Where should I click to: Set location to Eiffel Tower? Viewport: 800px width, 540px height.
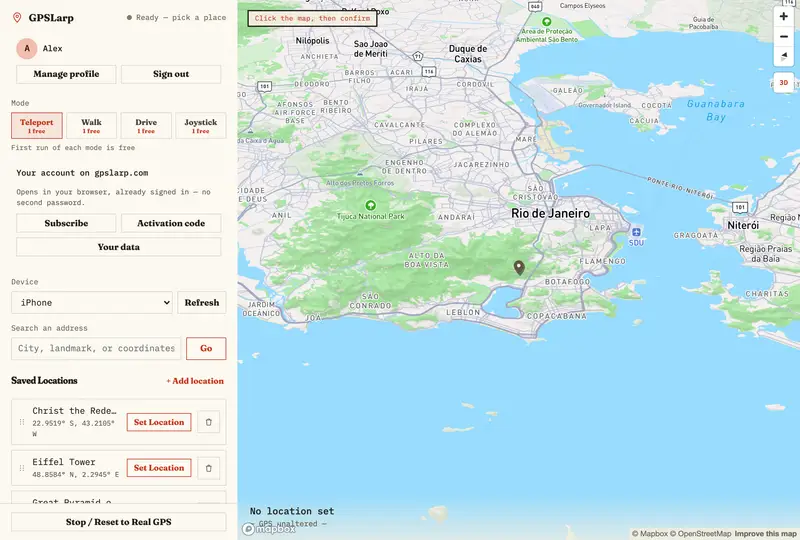[159, 468]
